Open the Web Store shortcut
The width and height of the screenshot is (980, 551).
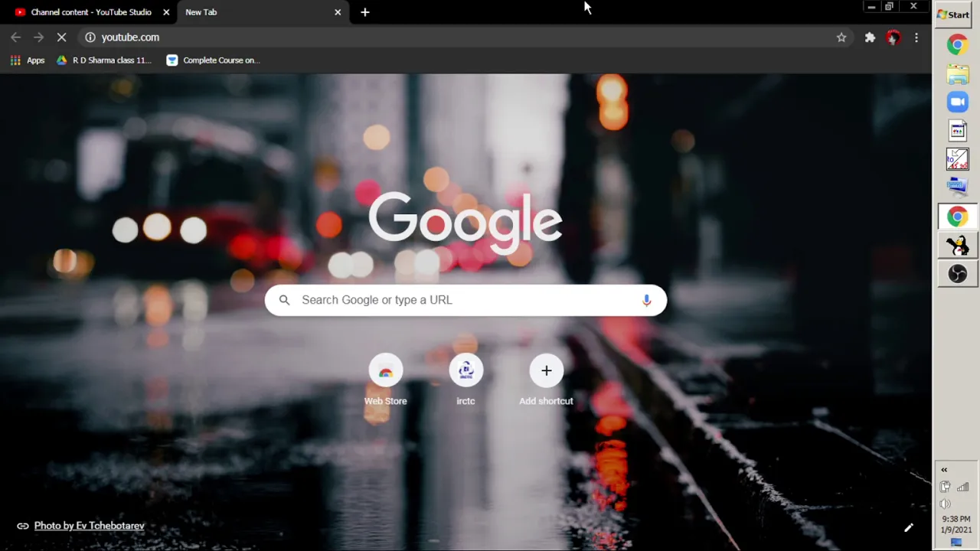tap(385, 380)
